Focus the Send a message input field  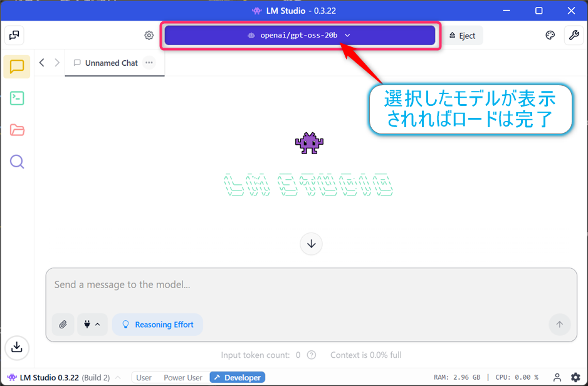click(312, 285)
